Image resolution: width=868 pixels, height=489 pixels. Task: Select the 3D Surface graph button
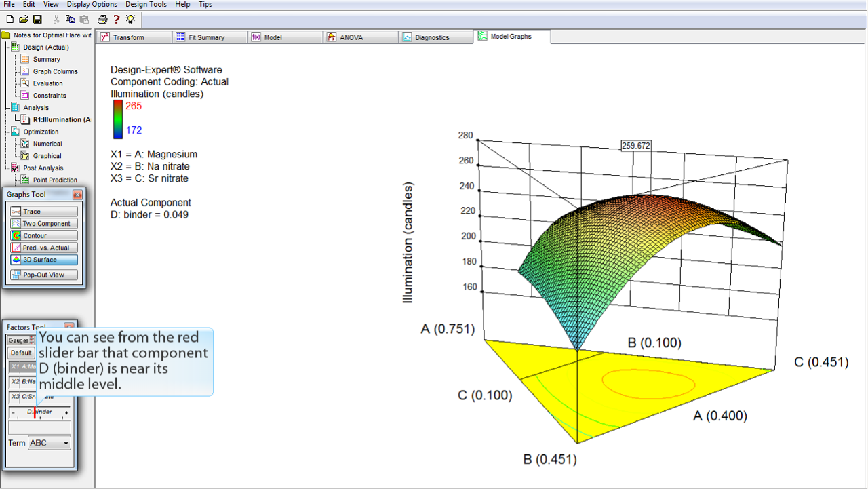tap(44, 260)
